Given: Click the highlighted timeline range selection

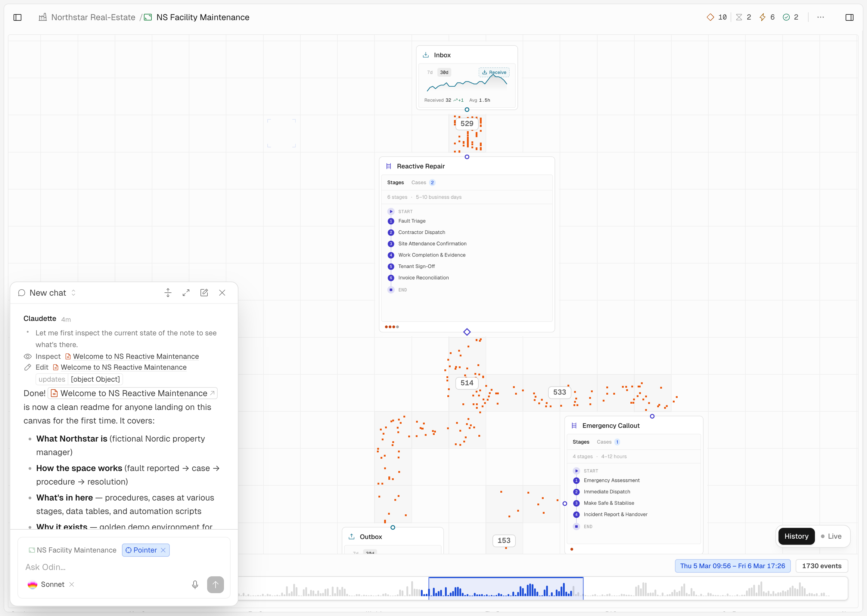Looking at the screenshot, I should 506,588.
